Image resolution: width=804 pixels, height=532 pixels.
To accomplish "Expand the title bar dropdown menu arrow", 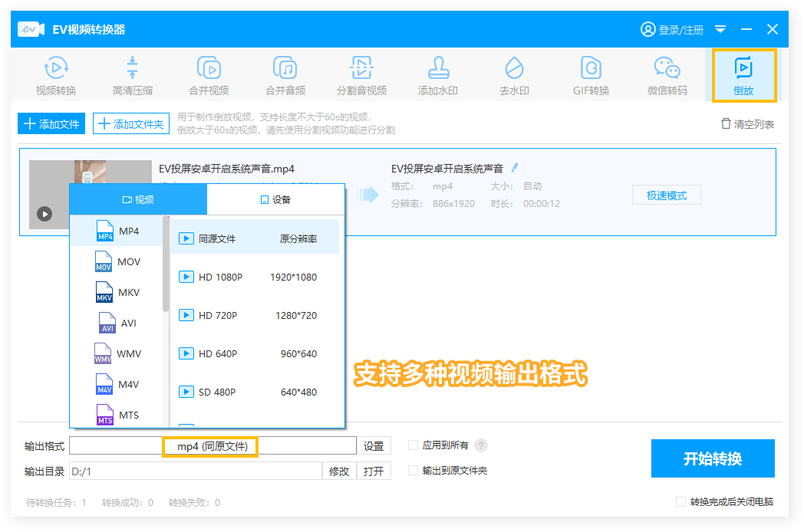I will (x=720, y=29).
